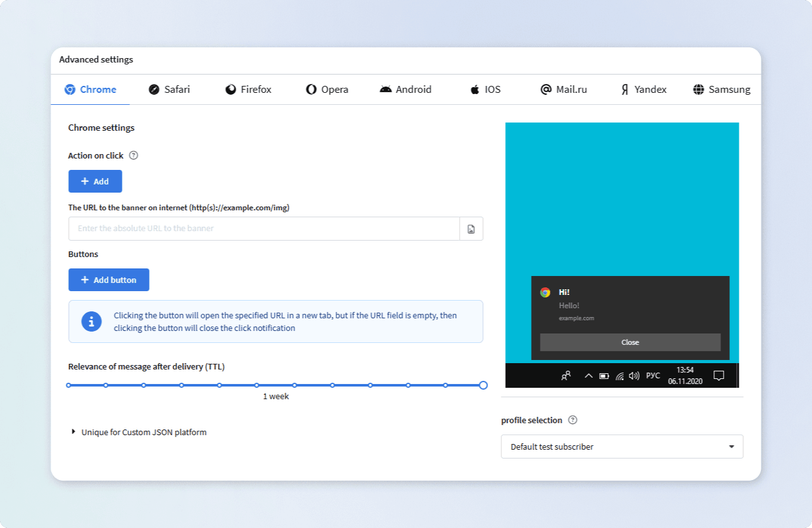
Task: Open the Mail.ru tab
Action: tap(564, 90)
